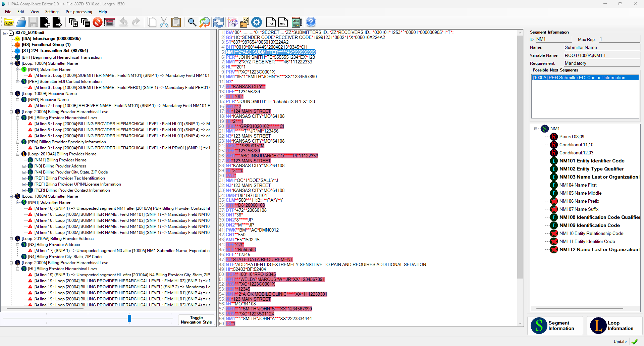The image size is (644, 346).
Task: Collapse the 837D_5010.edi root tree node
Action: (5, 33)
